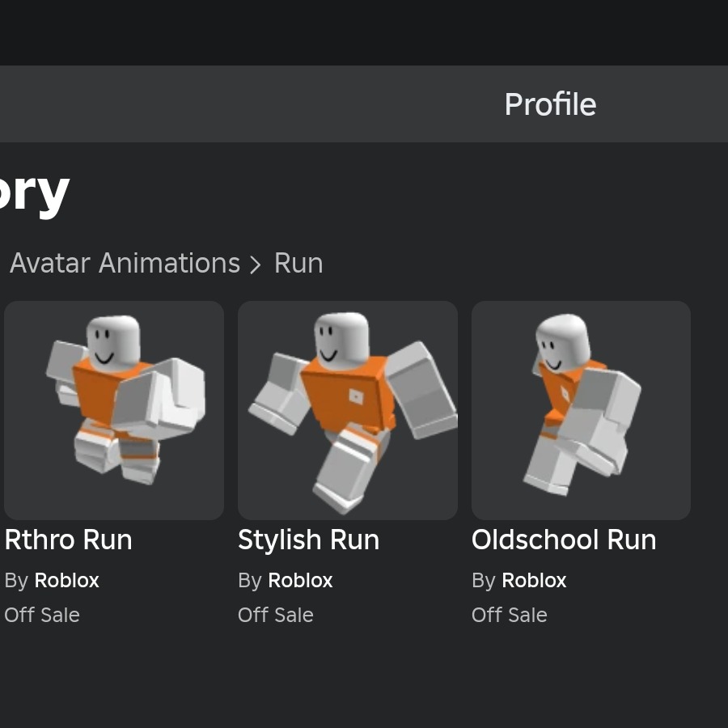Click the Rthro Run title
Image resolution: width=728 pixels, height=728 pixels.
coord(68,540)
